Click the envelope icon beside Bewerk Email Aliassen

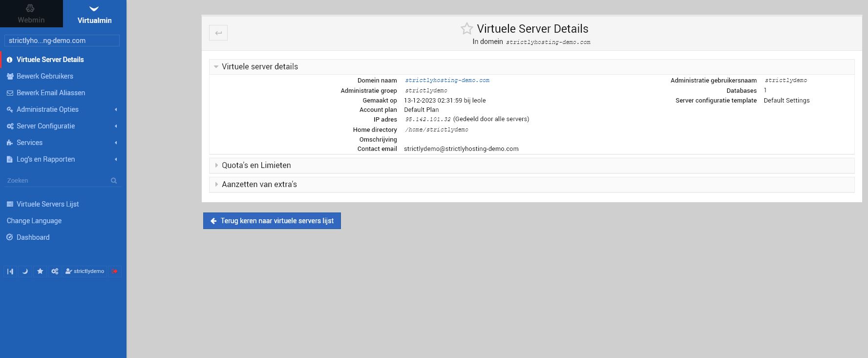tap(10, 93)
